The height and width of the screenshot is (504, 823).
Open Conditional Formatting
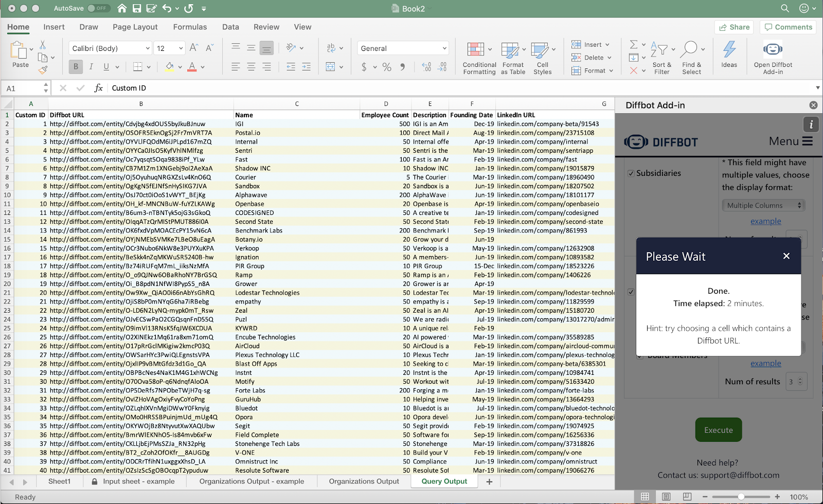(479, 58)
